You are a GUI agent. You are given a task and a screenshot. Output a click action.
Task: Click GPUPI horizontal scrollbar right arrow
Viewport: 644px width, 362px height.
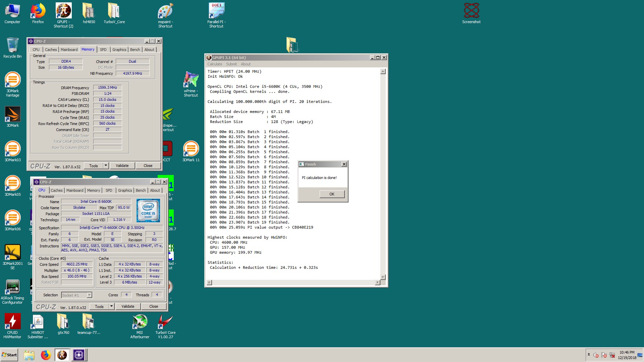click(377, 283)
